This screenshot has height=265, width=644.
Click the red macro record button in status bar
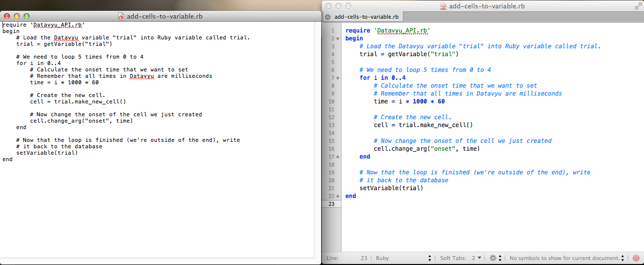[x=636, y=258]
